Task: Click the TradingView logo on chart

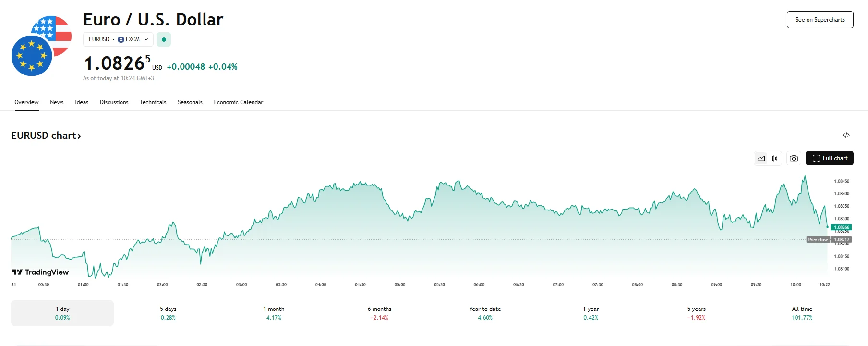Action: pos(40,272)
